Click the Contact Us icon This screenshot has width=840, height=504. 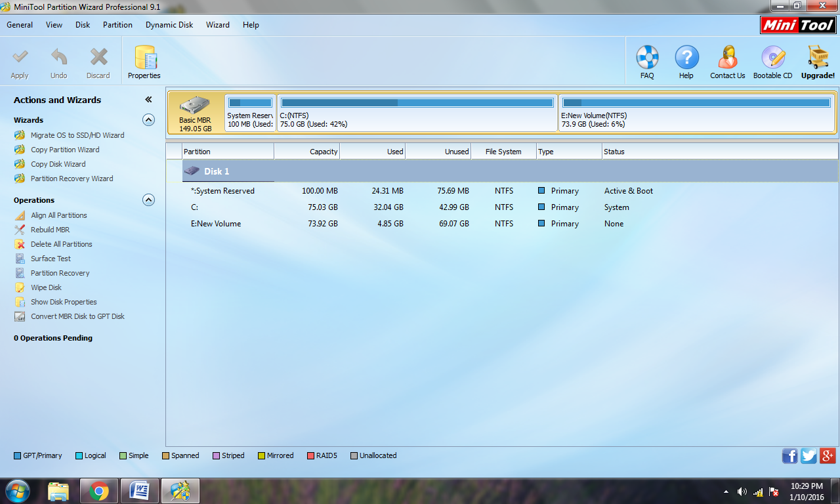tap(728, 58)
